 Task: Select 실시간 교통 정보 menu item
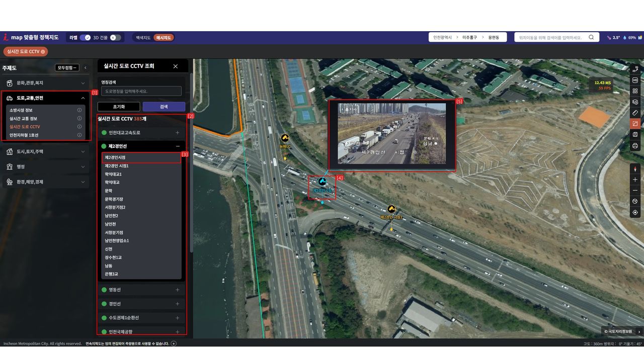coord(27,119)
